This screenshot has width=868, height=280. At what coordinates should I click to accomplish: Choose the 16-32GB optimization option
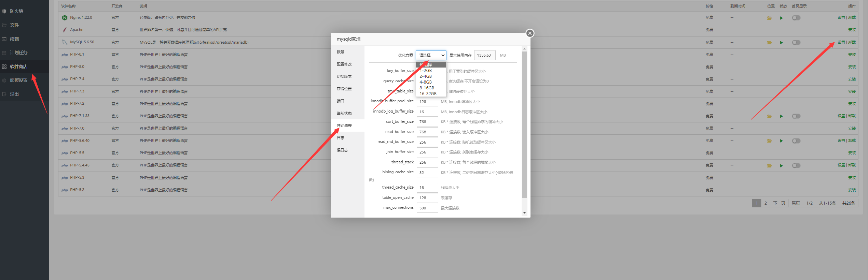coord(431,94)
